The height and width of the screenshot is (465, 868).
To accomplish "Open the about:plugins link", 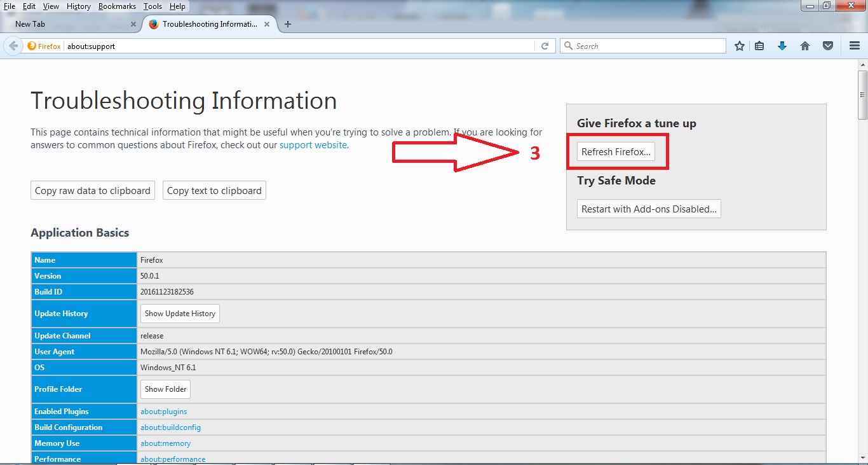I will pos(164,412).
